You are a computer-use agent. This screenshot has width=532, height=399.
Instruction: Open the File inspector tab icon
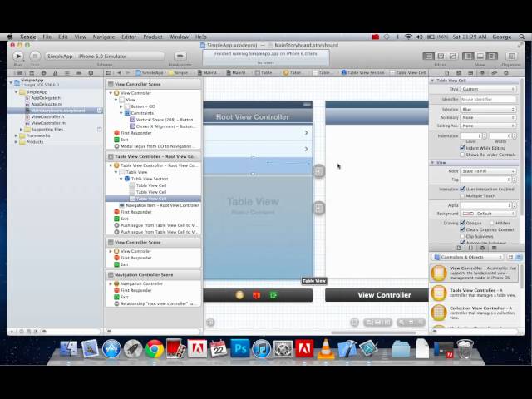tap(447, 73)
